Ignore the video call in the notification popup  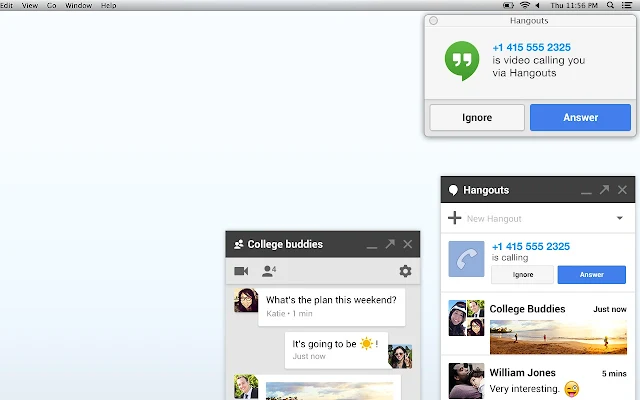(x=477, y=118)
